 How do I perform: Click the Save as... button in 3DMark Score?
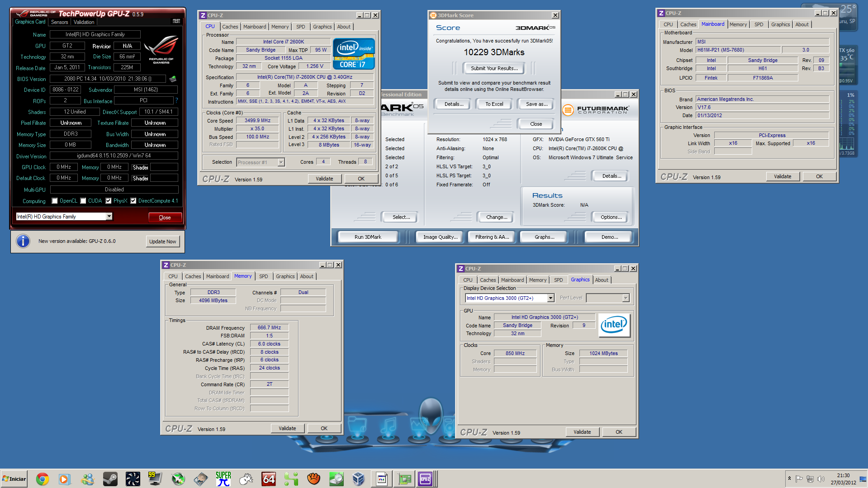(x=536, y=104)
